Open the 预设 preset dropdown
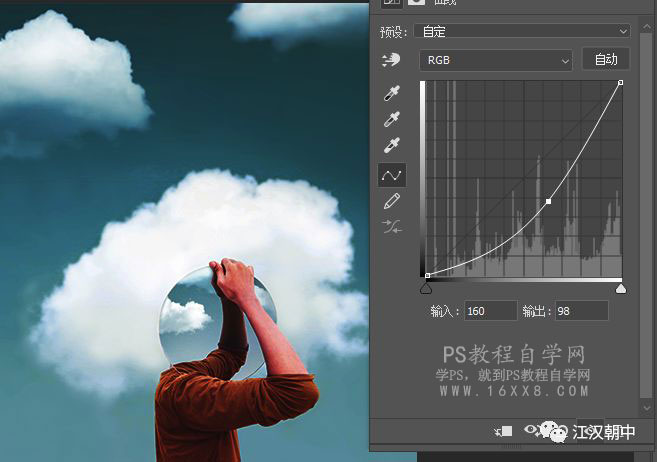Image resolution: width=657 pixels, height=462 pixels. [x=522, y=32]
